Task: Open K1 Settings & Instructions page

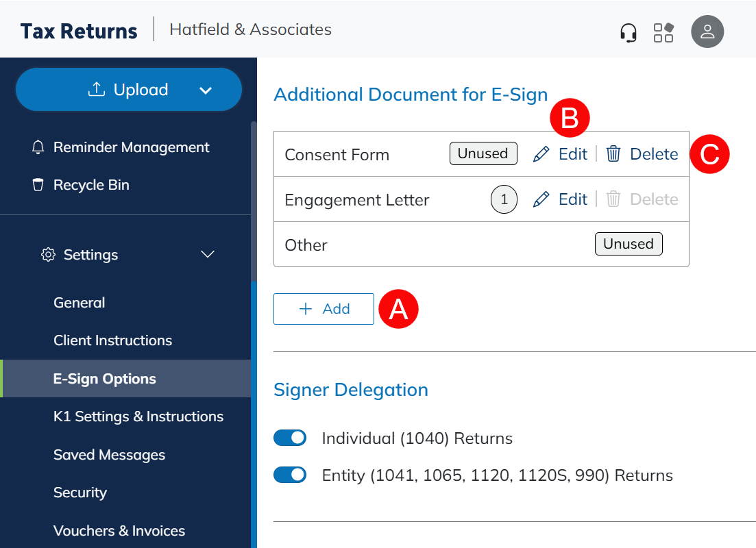Action: (x=138, y=416)
